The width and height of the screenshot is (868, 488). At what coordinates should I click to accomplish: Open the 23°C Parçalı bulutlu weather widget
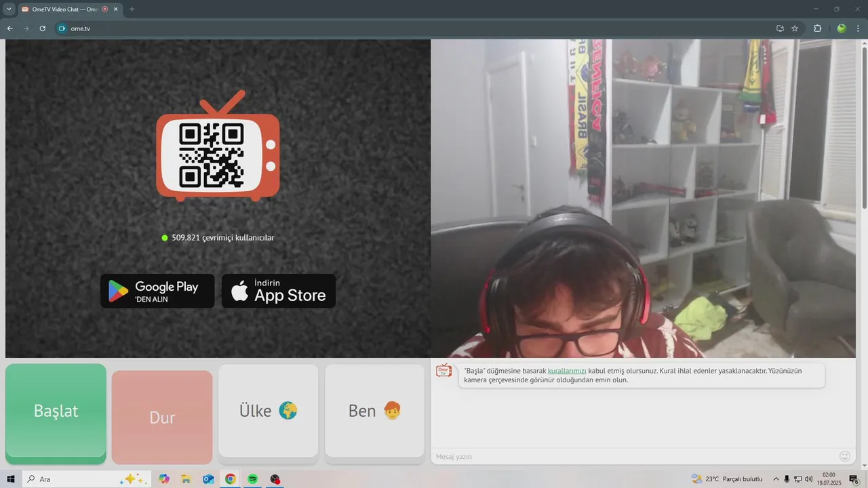727,479
